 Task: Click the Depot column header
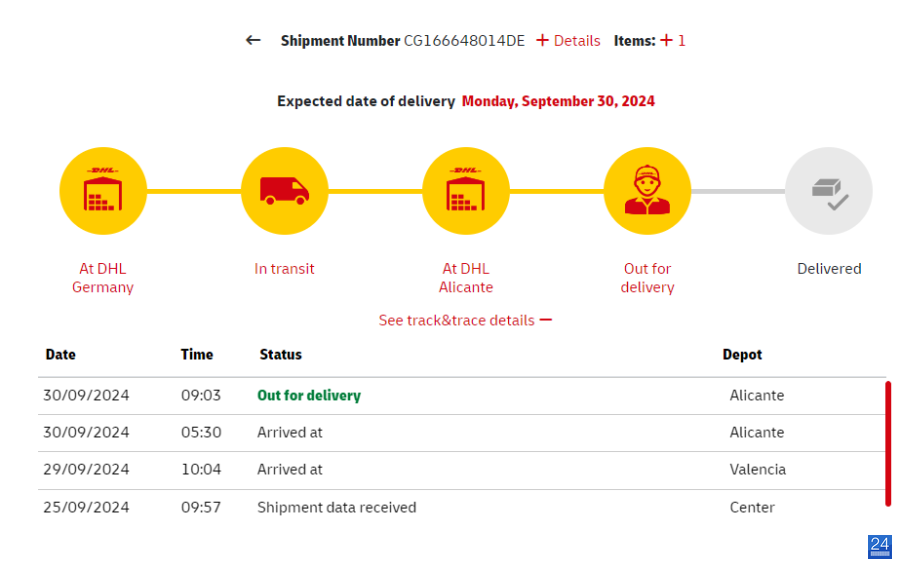(x=742, y=355)
